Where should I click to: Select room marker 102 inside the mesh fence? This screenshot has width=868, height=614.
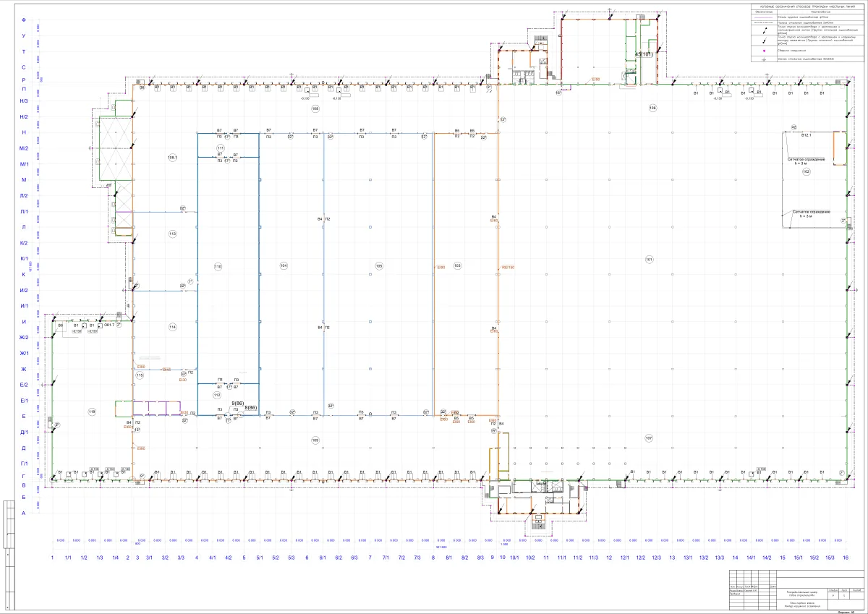pos(806,171)
